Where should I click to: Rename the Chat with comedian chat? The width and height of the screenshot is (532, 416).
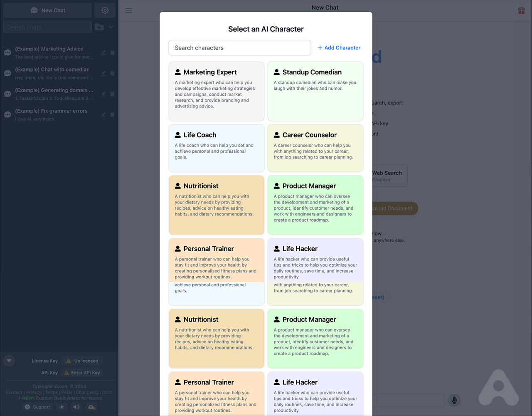coord(103,73)
